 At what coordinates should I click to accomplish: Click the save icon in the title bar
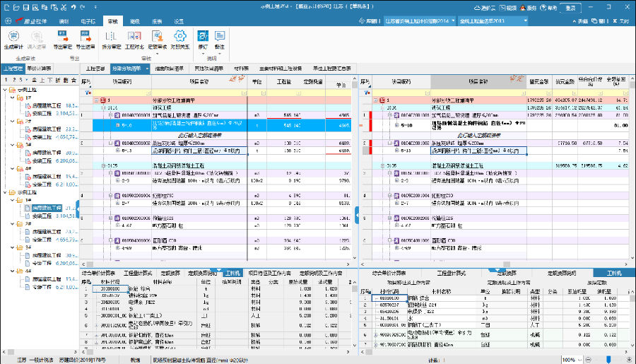(27, 7)
